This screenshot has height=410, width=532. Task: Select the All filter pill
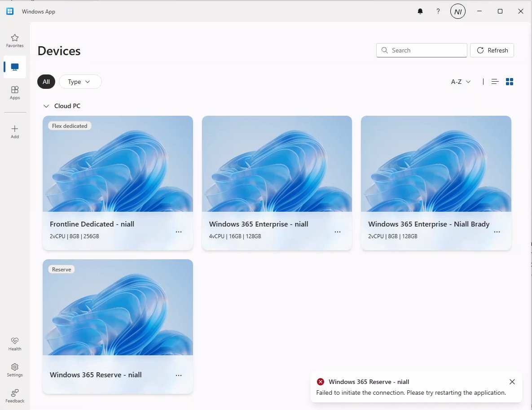[x=46, y=82]
